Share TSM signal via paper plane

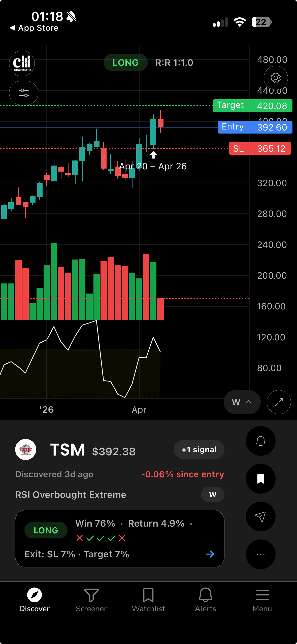(x=261, y=517)
